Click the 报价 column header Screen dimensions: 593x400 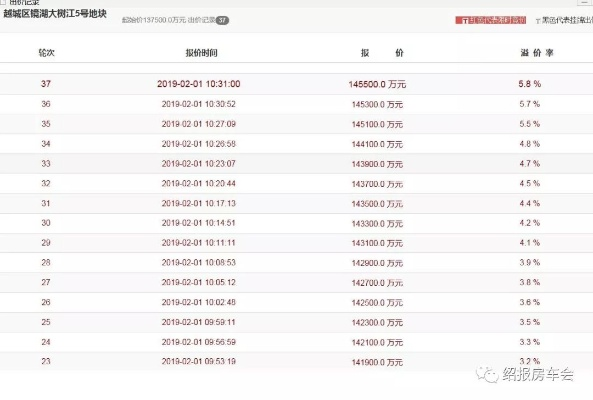(x=382, y=53)
